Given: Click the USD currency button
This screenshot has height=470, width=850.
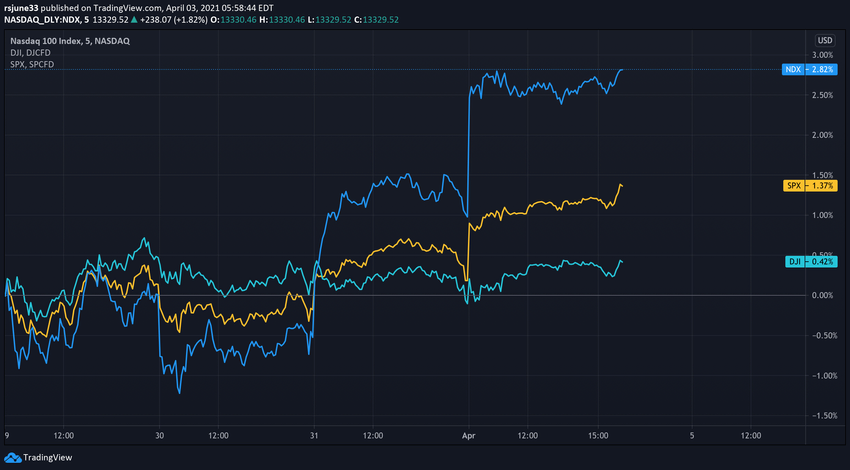Looking at the screenshot, I should tap(825, 41).
